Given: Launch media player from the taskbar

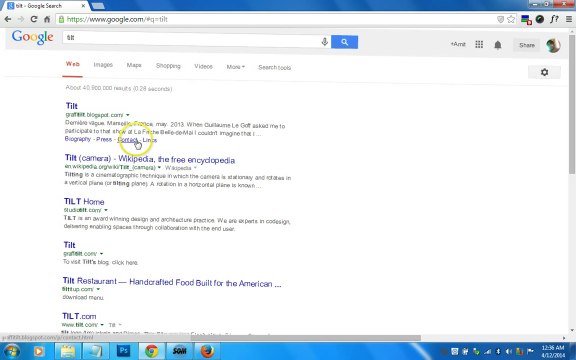Looking at the screenshot, I should [38, 352].
